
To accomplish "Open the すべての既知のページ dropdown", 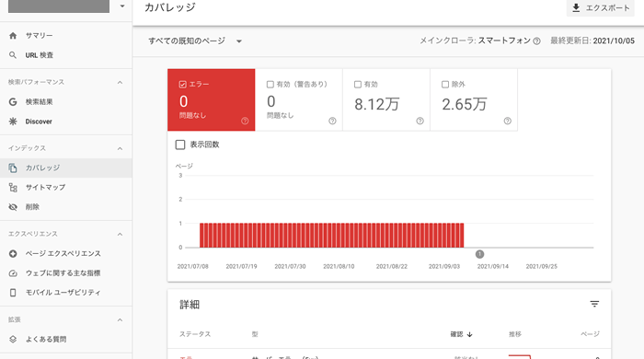I will point(195,41).
